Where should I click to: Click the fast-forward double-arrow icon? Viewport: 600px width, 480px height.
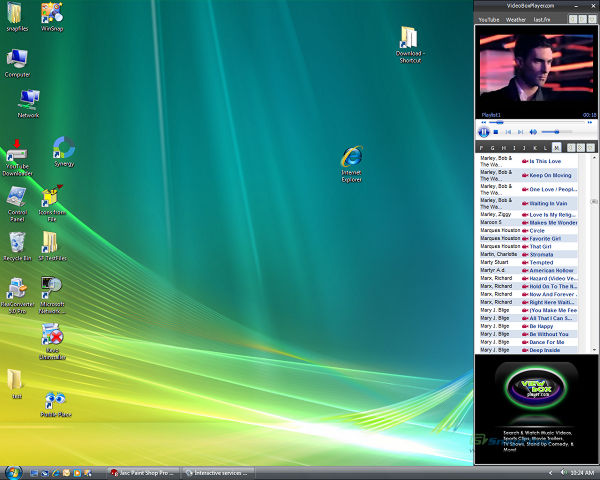590,122
